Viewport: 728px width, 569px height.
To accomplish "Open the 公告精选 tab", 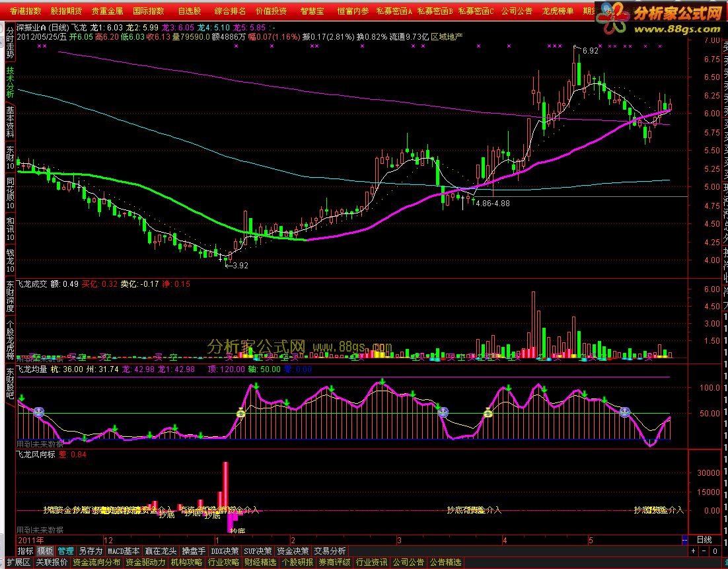I will tap(445, 562).
